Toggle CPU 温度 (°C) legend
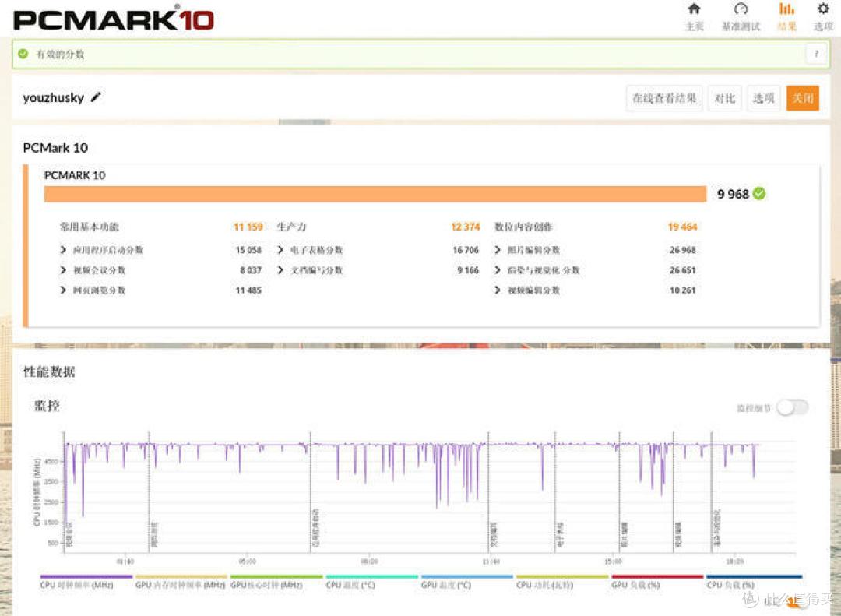841x616 pixels. pyautogui.click(x=371, y=583)
